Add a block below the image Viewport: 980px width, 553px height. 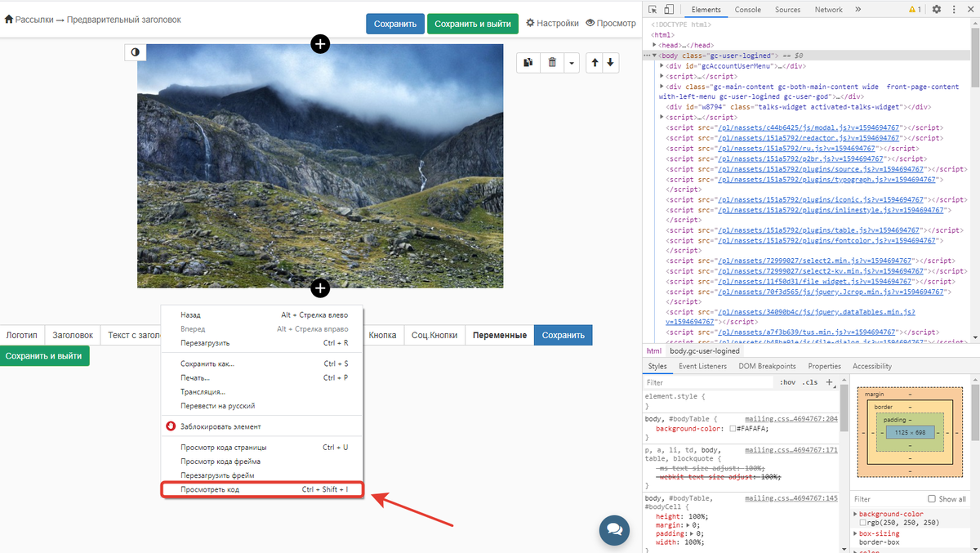320,288
